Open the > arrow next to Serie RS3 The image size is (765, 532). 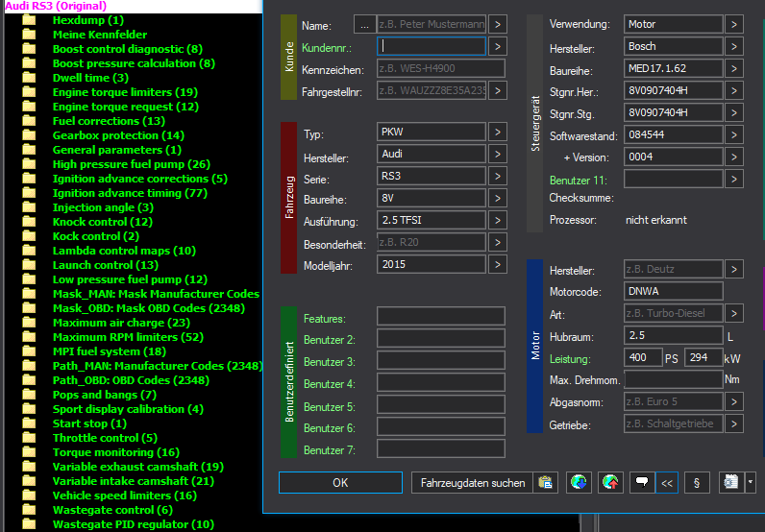(498, 176)
